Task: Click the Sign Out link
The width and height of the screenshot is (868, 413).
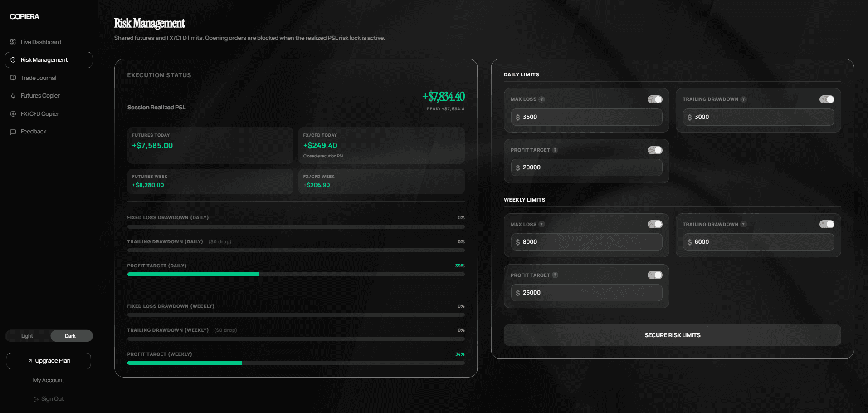Action: [49, 399]
